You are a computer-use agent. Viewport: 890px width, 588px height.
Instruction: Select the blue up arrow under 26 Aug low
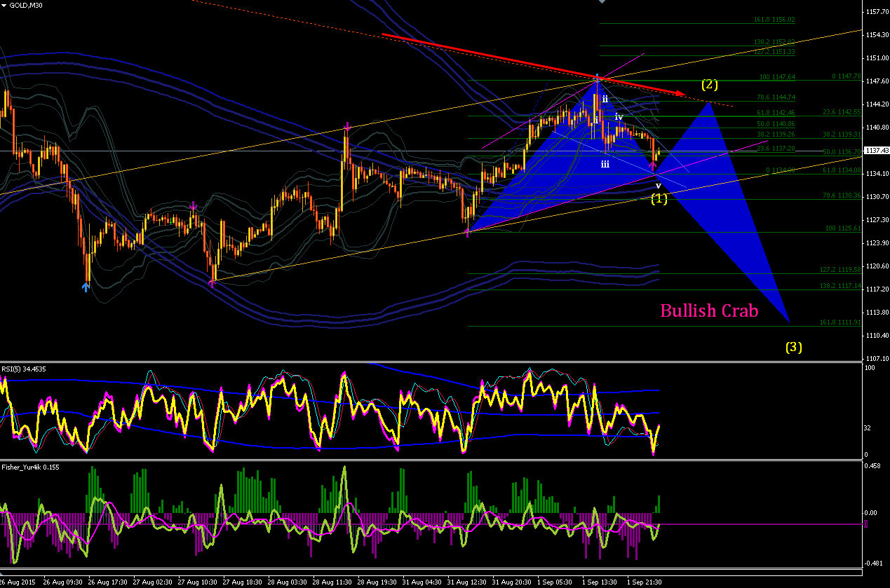point(86,286)
